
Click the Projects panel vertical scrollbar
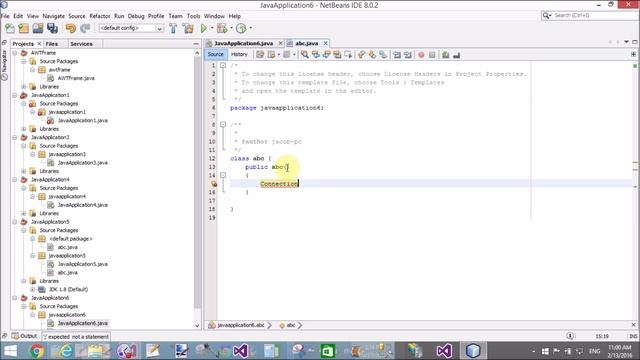coord(198,182)
